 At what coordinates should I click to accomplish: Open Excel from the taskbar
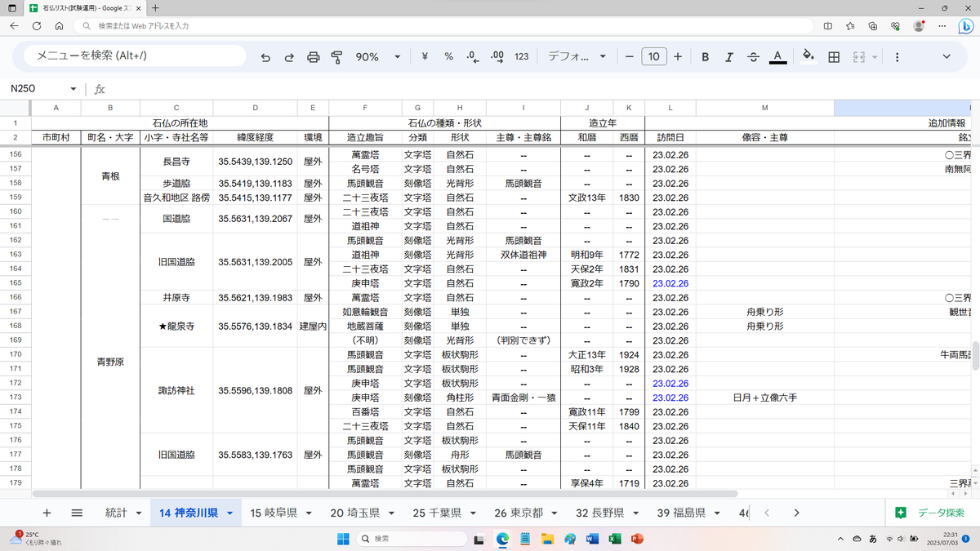[615, 538]
